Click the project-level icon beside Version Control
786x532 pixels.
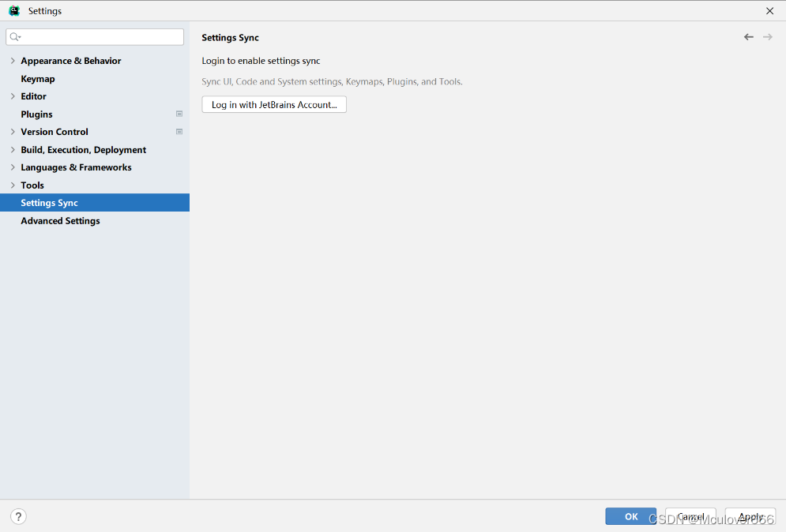pos(179,132)
